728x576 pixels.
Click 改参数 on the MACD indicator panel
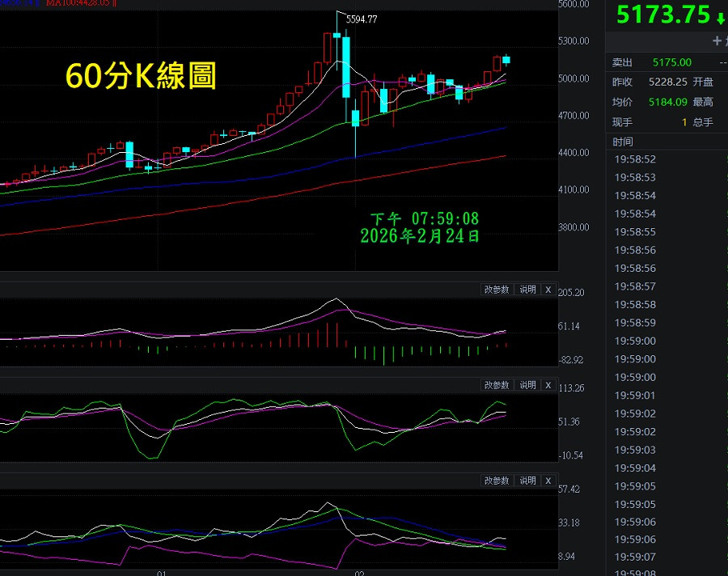point(497,290)
